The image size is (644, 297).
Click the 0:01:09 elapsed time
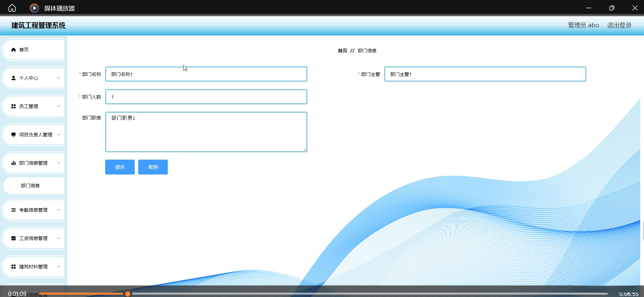point(17,294)
